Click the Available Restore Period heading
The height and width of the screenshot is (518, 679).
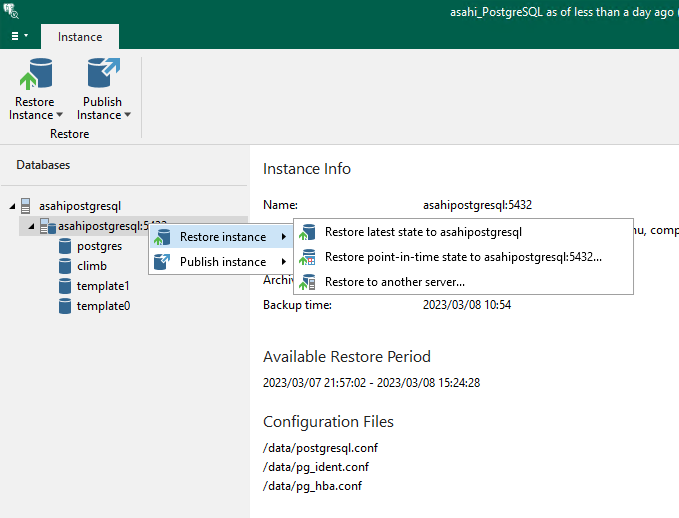pos(347,356)
